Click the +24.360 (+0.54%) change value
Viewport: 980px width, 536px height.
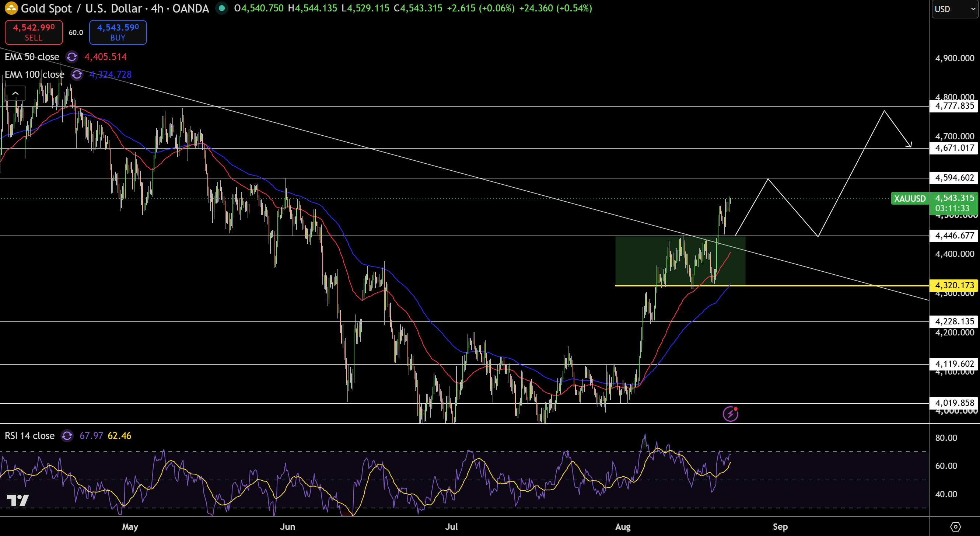tap(556, 8)
